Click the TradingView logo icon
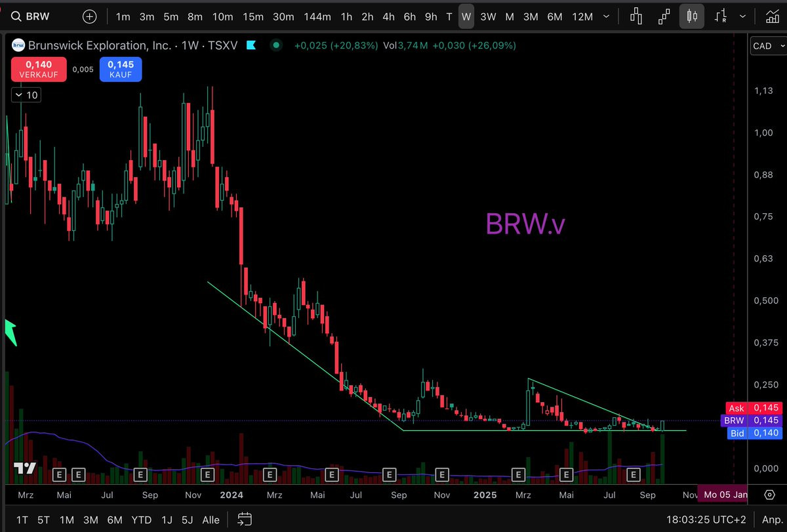This screenshot has width=787, height=532. tap(25, 468)
